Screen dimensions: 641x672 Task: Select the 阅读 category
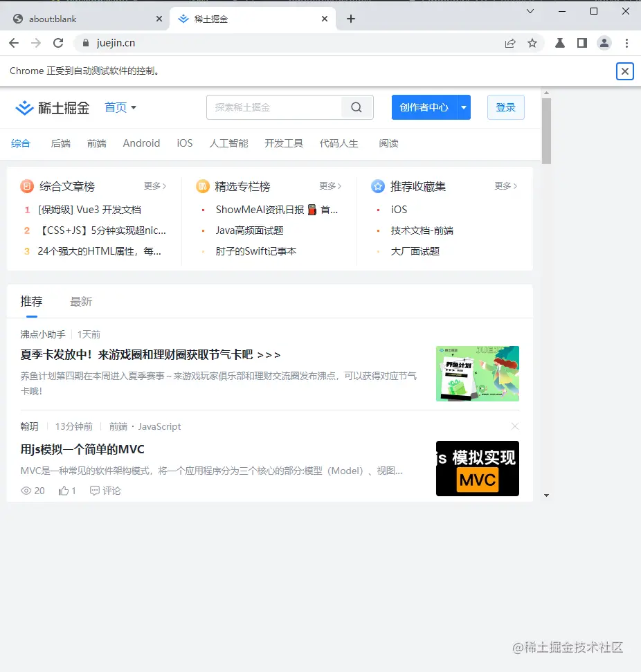[x=388, y=143]
